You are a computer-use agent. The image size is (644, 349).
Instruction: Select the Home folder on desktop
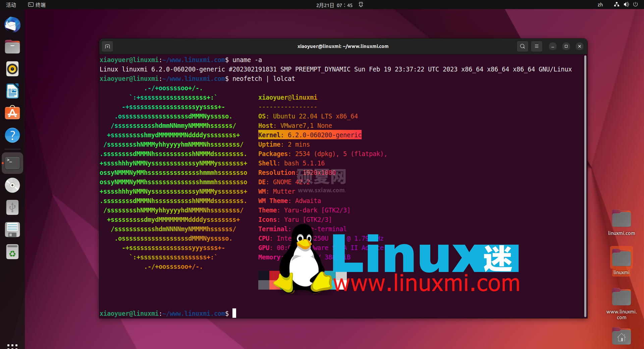(621, 337)
